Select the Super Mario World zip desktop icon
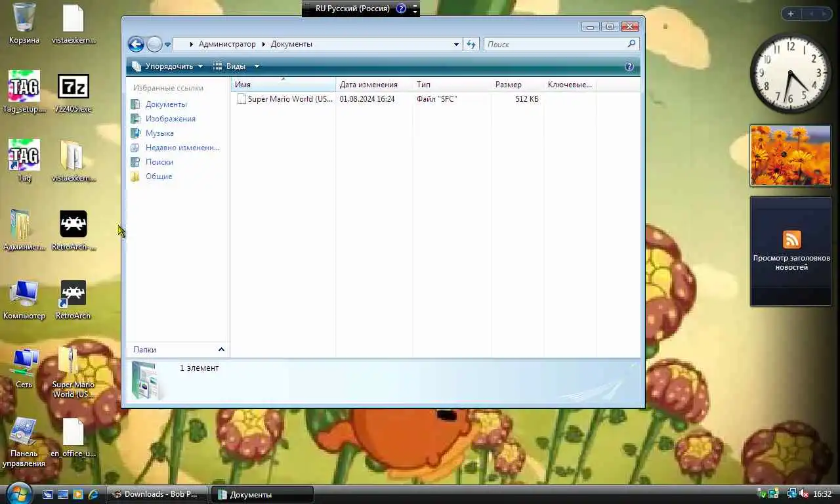 [73, 372]
